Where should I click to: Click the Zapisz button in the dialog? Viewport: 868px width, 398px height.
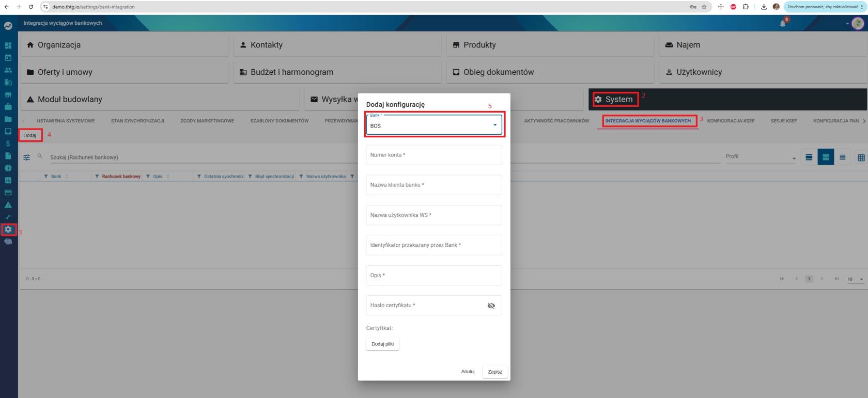(495, 372)
